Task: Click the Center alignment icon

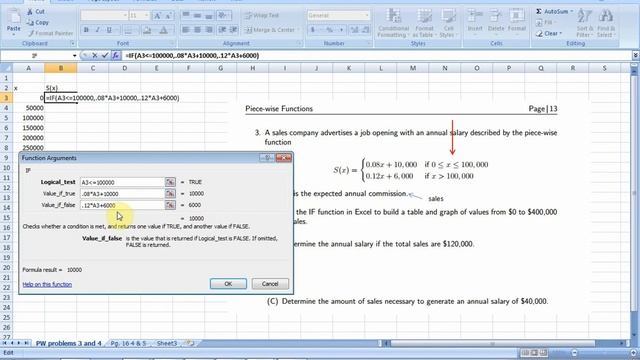Action: pyautogui.click(x=198, y=30)
